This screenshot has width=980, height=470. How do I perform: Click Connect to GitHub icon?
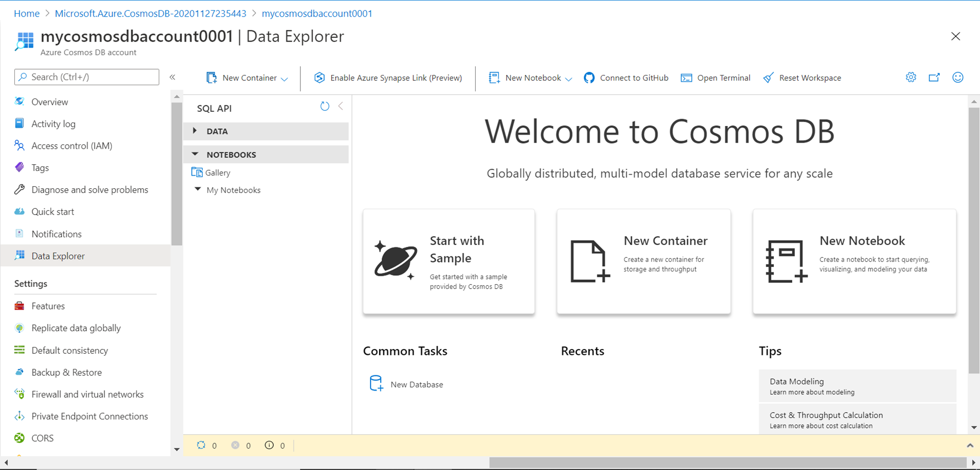coord(589,78)
